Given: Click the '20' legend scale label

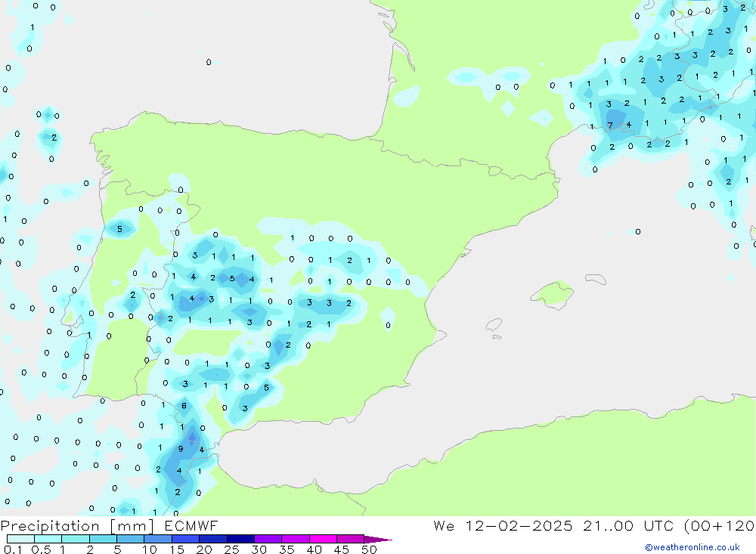Looking at the screenshot, I should click(204, 549).
